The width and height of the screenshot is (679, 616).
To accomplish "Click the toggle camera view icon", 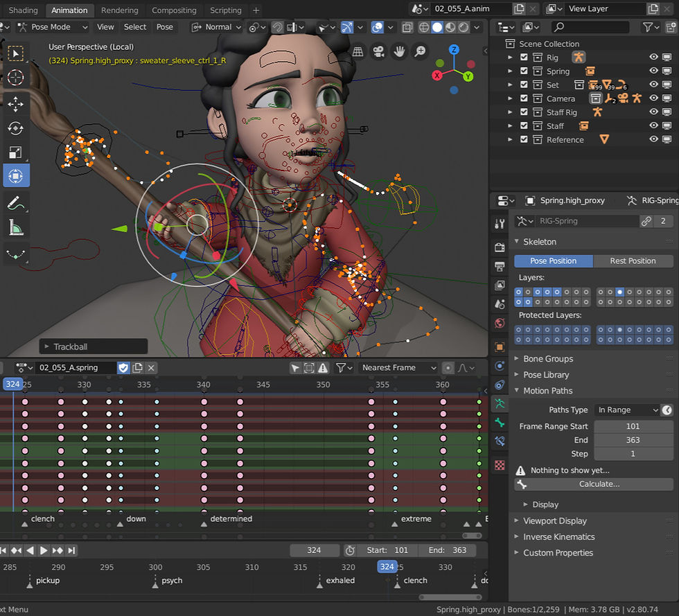I will pyautogui.click(x=379, y=52).
